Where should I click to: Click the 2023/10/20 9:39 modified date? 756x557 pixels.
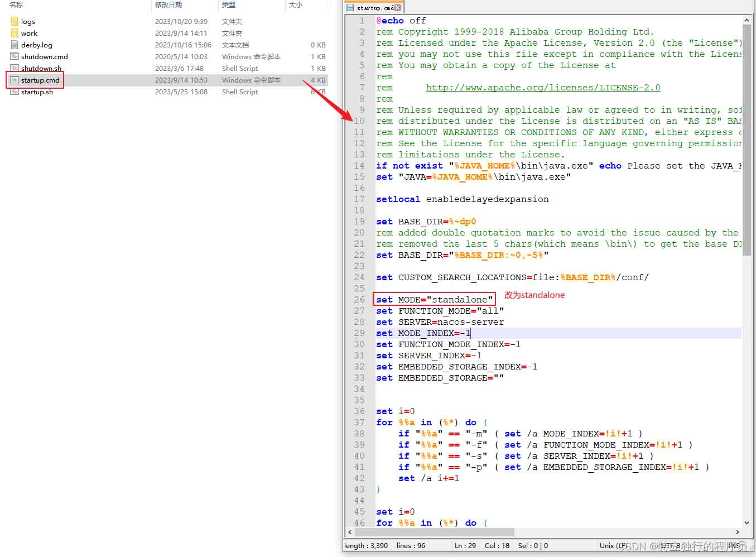pyautogui.click(x=181, y=21)
